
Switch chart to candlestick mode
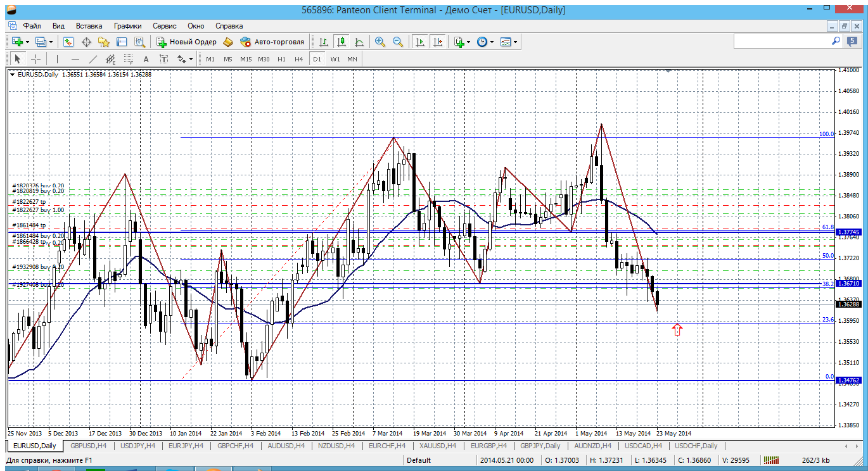click(x=341, y=42)
